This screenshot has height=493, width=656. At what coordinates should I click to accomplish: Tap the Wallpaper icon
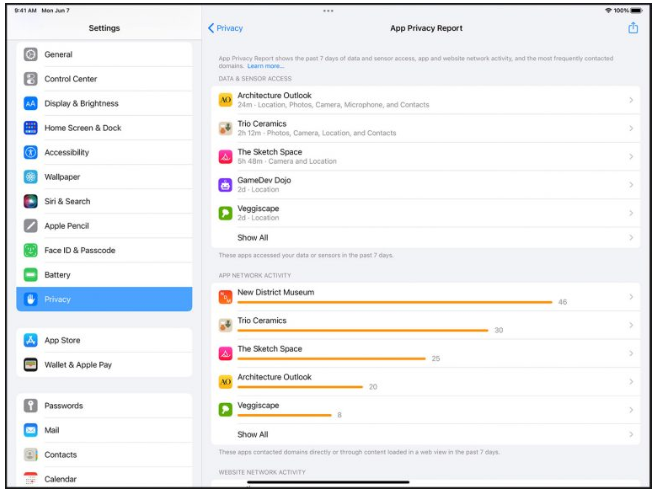click(31, 177)
